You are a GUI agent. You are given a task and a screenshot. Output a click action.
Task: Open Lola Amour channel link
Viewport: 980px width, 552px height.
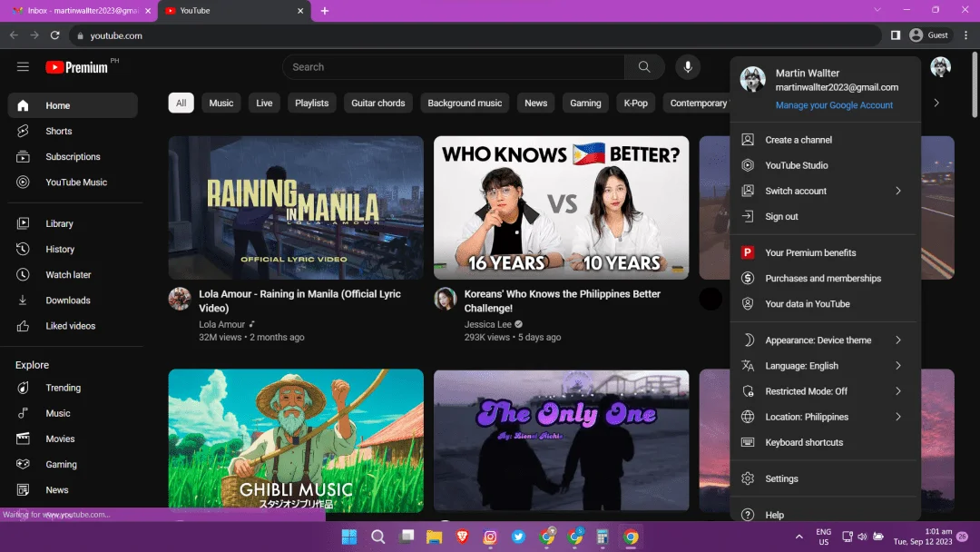[x=222, y=324]
